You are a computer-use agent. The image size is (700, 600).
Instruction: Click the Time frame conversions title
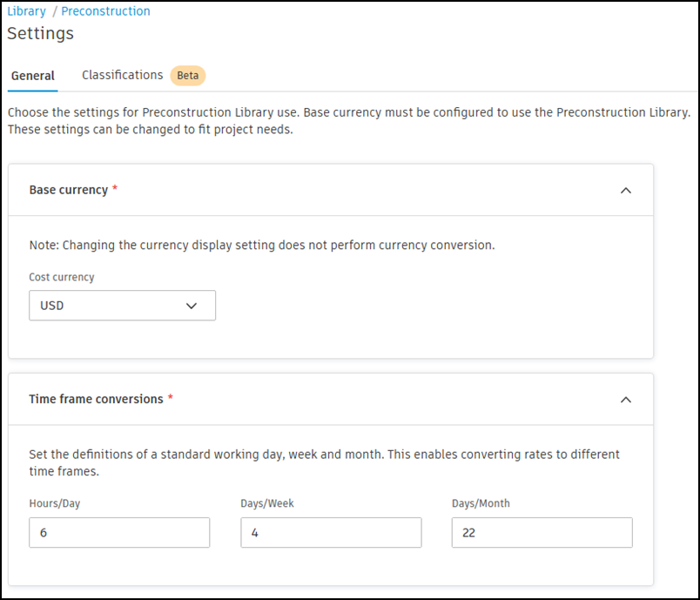click(96, 399)
